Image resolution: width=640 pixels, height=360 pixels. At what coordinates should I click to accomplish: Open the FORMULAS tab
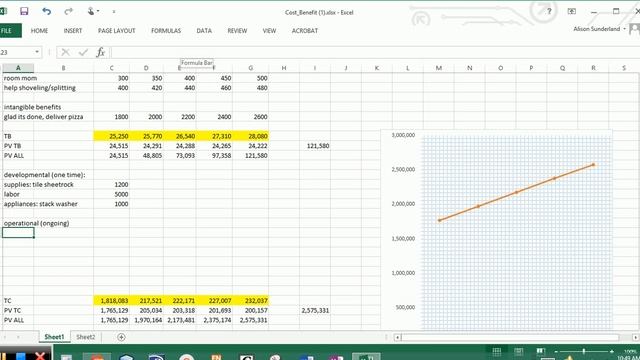click(166, 31)
